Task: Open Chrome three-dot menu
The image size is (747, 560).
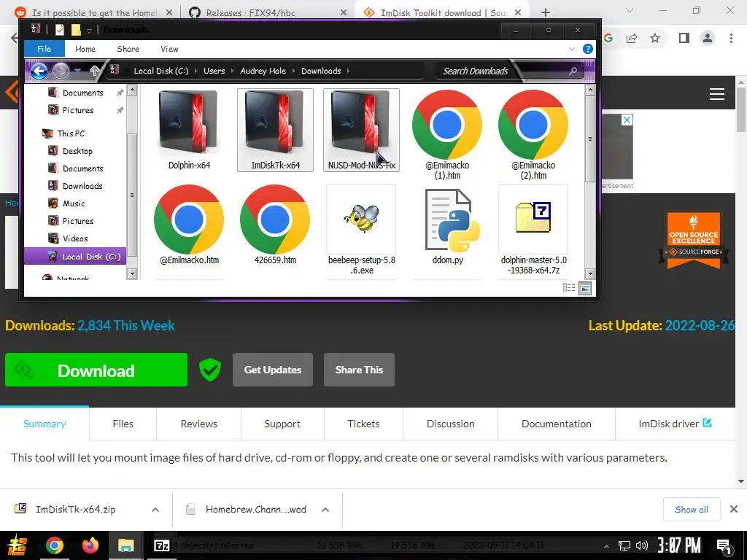Action: [731, 38]
